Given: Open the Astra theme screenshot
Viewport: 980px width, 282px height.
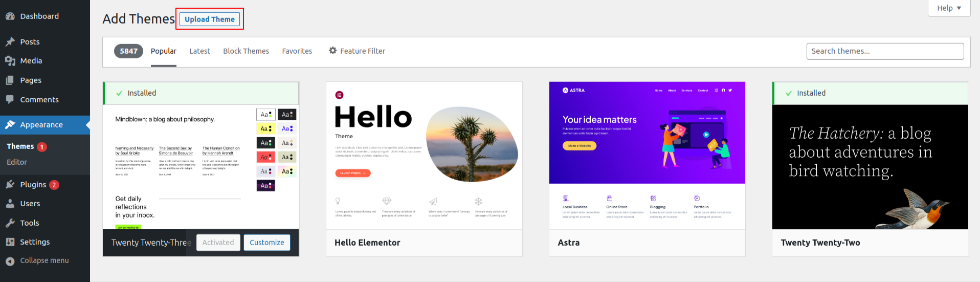Looking at the screenshot, I should [647, 156].
